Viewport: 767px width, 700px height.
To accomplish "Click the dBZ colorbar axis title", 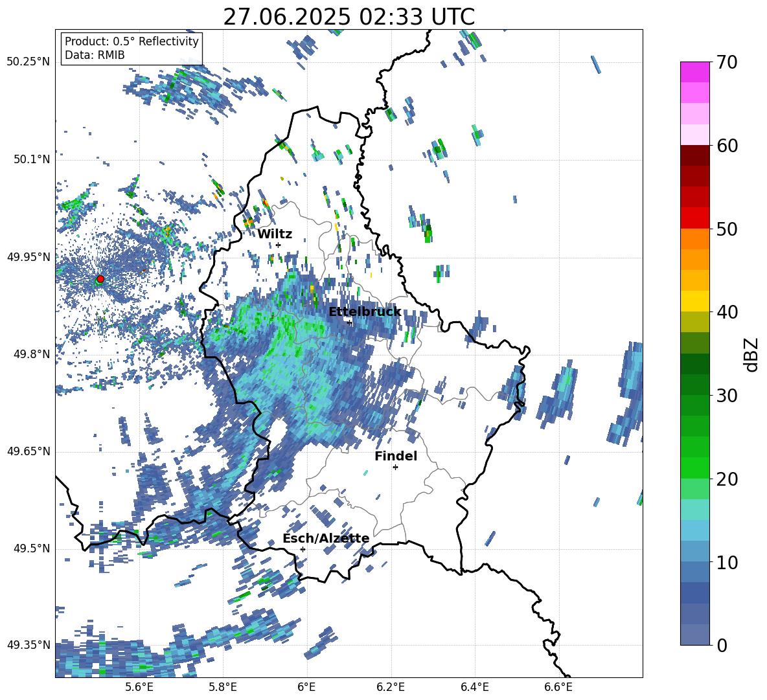I will pos(752,354).
